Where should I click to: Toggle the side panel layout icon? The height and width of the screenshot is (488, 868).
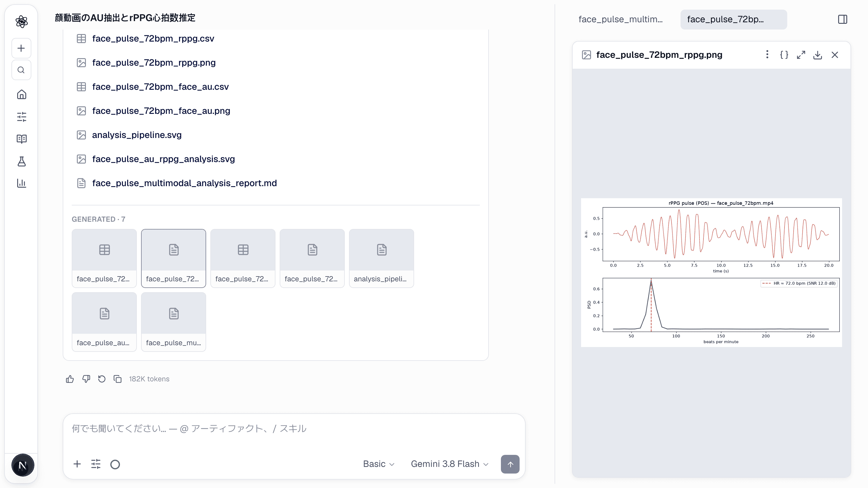click(x=842, y=19)
